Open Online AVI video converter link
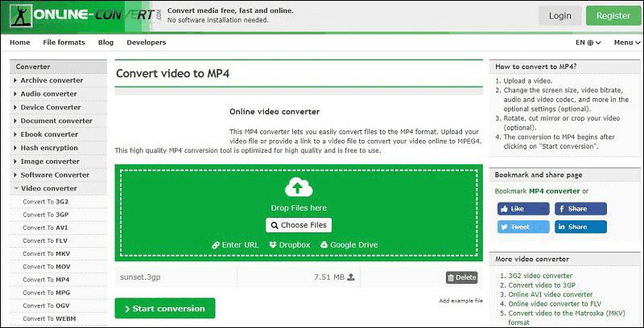Image resolution: width=644 pixels, height=328 pixels. 551,295
